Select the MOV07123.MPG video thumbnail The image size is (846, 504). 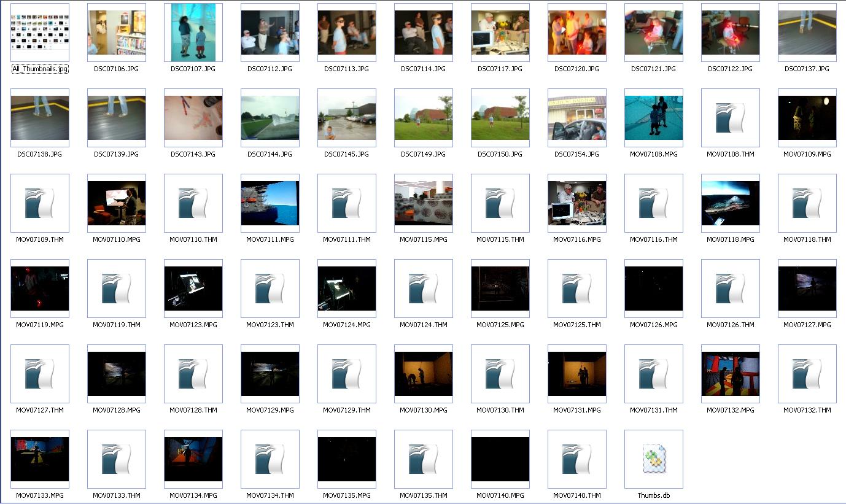tap(193, 289)
